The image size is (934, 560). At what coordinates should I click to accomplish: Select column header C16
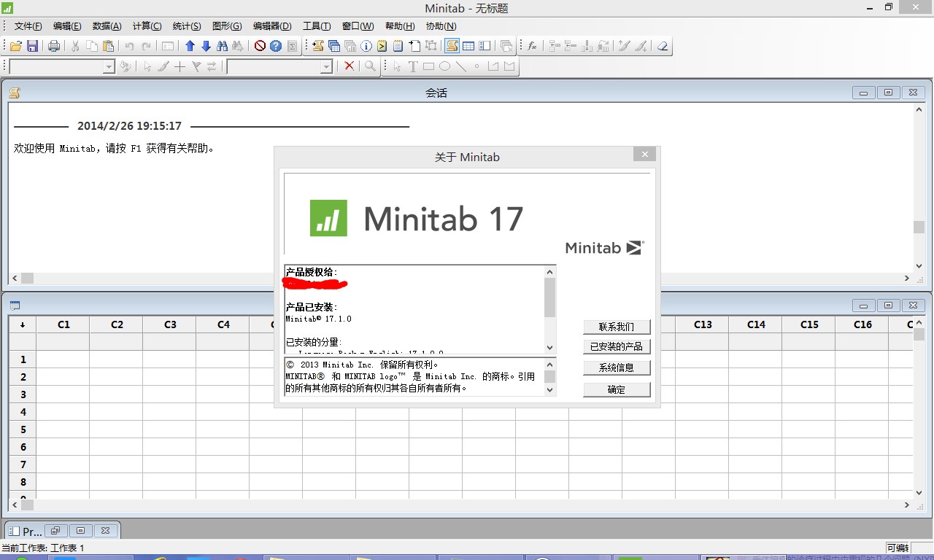[862, 324]
